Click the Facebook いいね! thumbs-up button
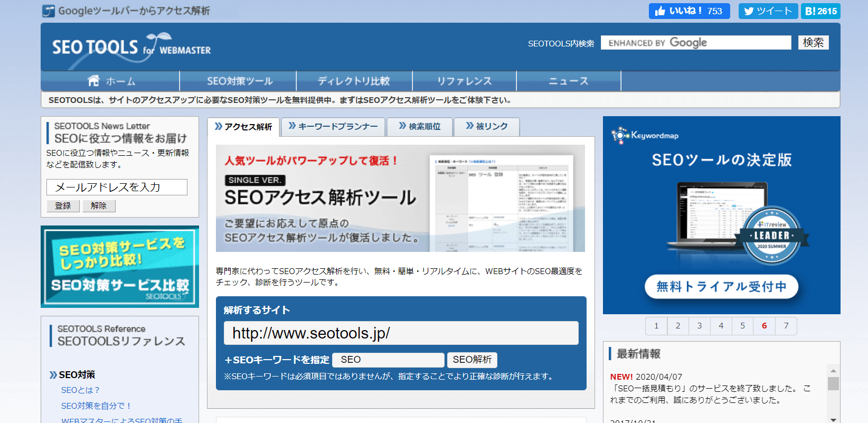The width and height of the screenshot is (868, 423). pos(689,11)
